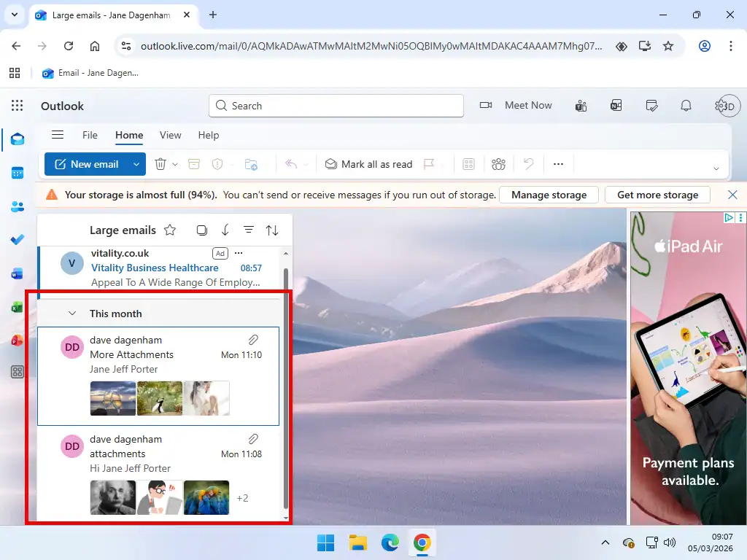Switch to the View tab
The width and height of the screenshot is (747, 560).
point(170,136)
